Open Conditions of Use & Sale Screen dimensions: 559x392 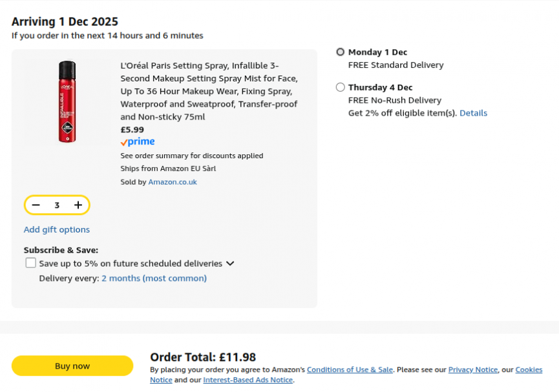tap(350, 369)
